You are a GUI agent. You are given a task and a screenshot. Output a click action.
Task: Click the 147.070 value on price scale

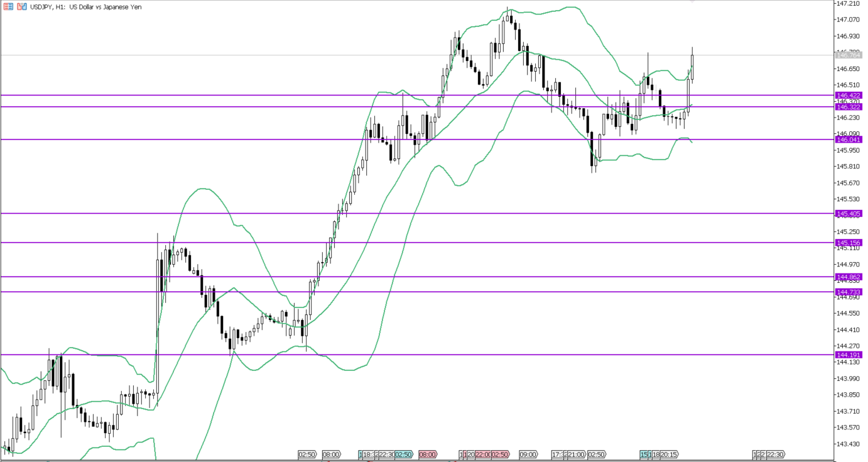[x=847, y=20]
